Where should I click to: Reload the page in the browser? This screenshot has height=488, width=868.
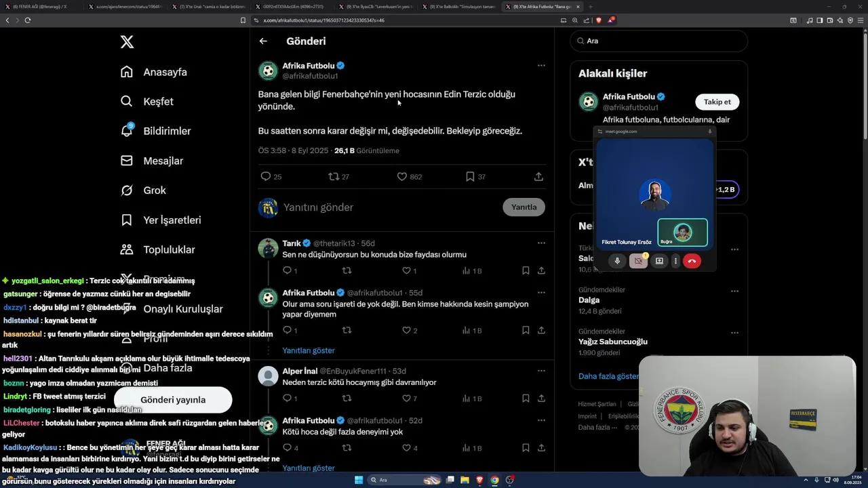[x=28, y=20]
